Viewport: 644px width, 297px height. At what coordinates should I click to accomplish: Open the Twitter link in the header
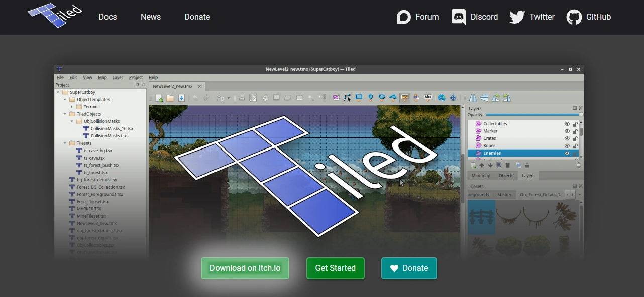point(531,17)
